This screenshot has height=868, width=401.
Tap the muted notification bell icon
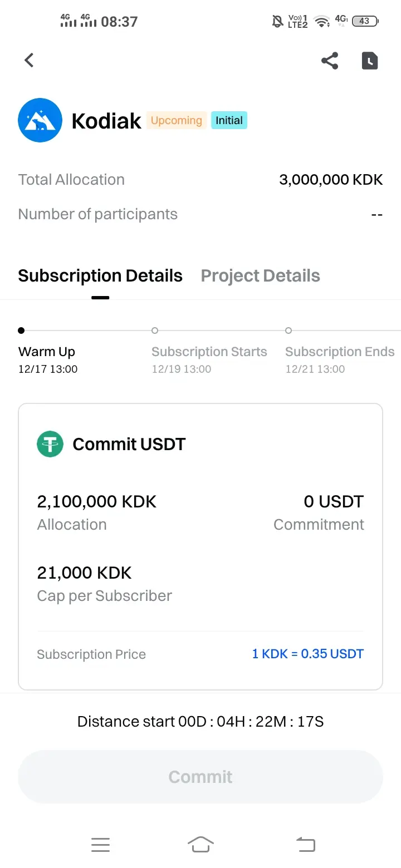click(x=277, y=21)
